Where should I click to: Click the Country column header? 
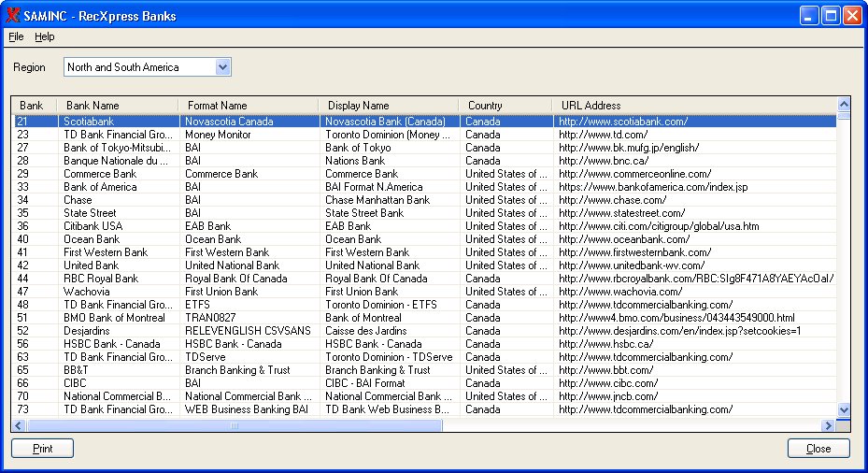click(505, 106)
